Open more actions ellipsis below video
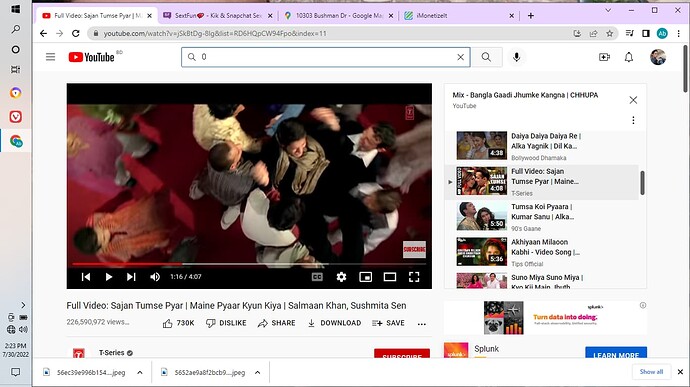This screenshot has width=690, height=387. coord(422,324)
